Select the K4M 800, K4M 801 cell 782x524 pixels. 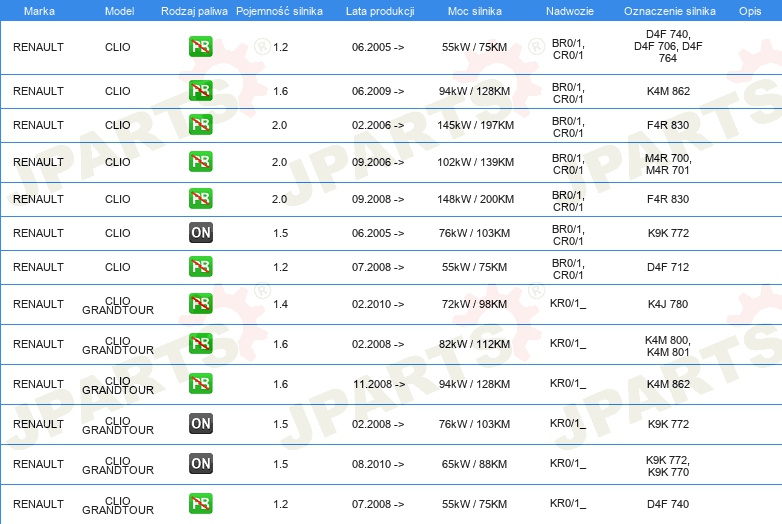pos(668,346)
